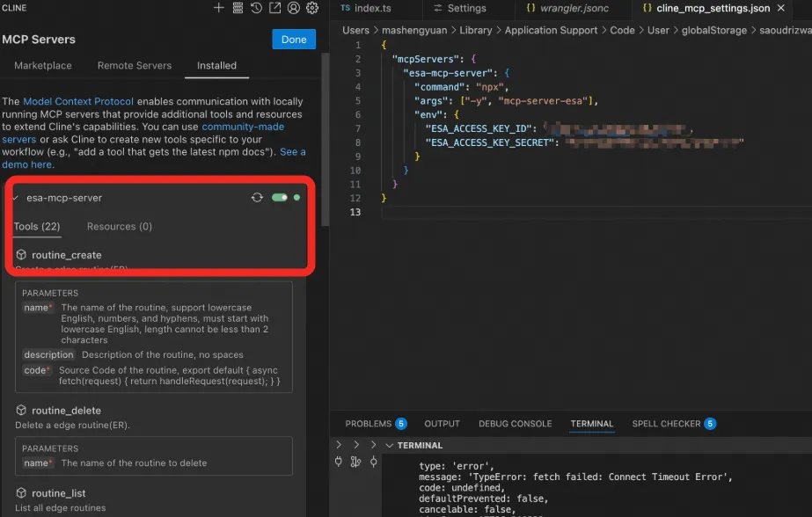Click the Library breadcrumb segment
The height and width of the screenshot is (517, 812).
click(x=476, y=31)
